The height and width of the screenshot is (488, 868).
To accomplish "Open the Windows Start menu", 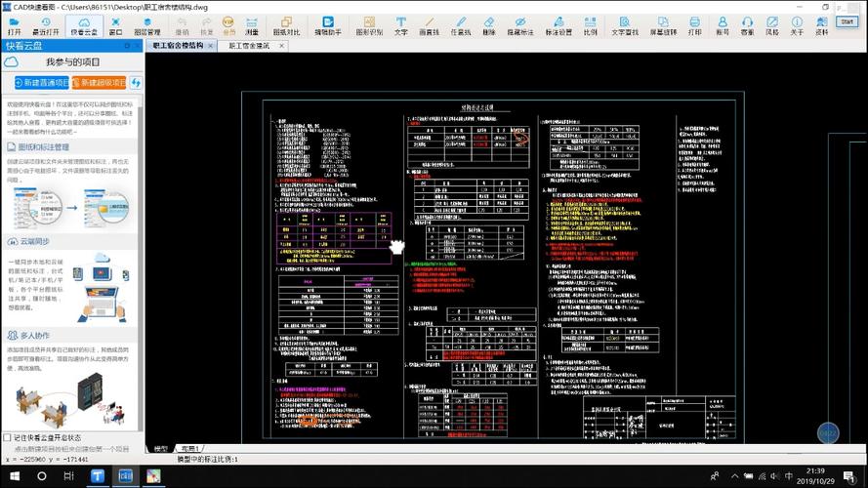I will click(15, 476).
